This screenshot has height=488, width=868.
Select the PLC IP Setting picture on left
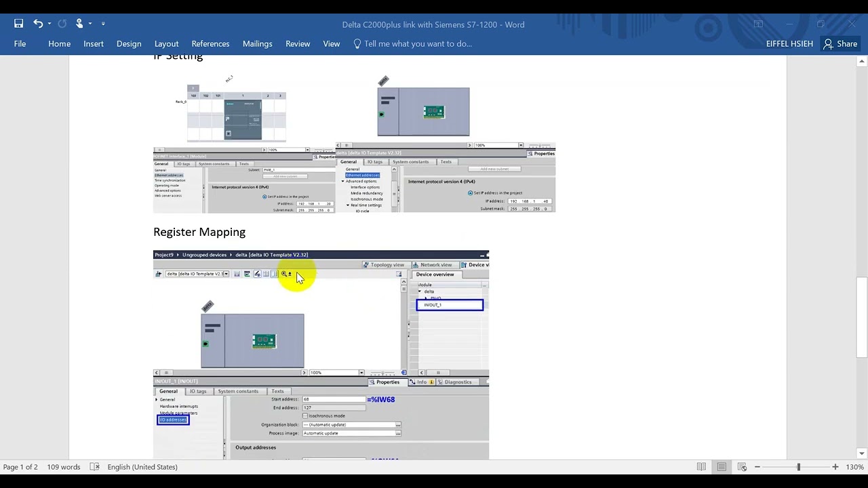[x=244, y=144]
